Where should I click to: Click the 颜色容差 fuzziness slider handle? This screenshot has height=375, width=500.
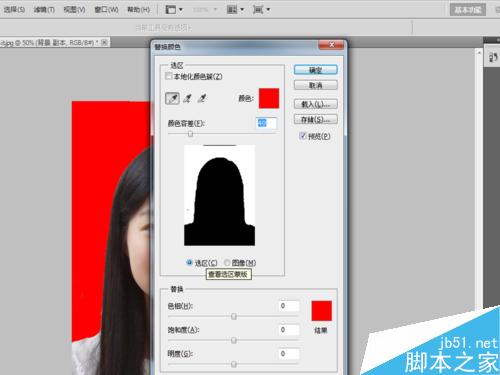[190, 134]
